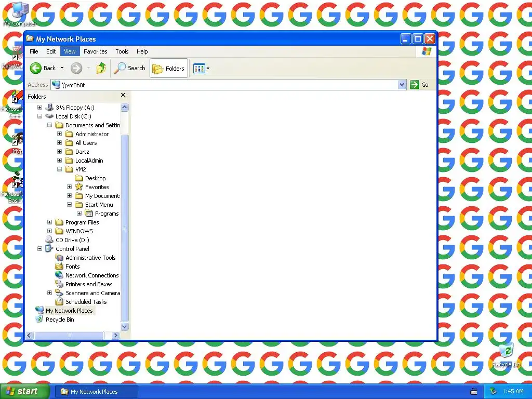Select the Local Disk (C:) icon
The height and width of the screenshot is (399, 532).
[49, 116]
